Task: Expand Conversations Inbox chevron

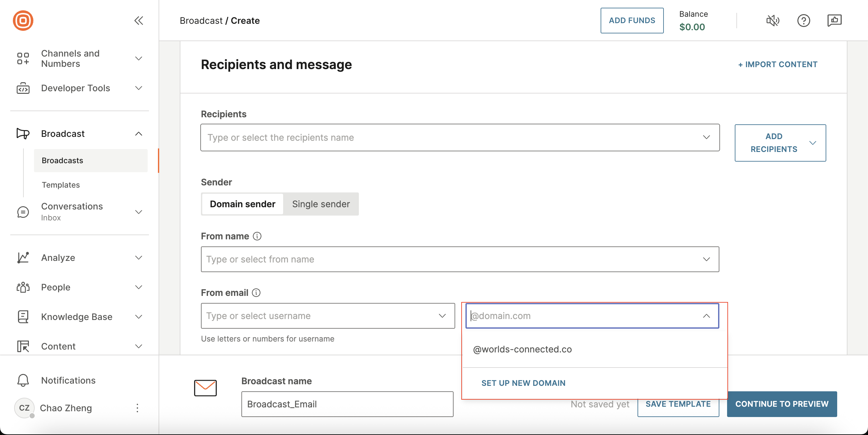Action: point(138,212)
